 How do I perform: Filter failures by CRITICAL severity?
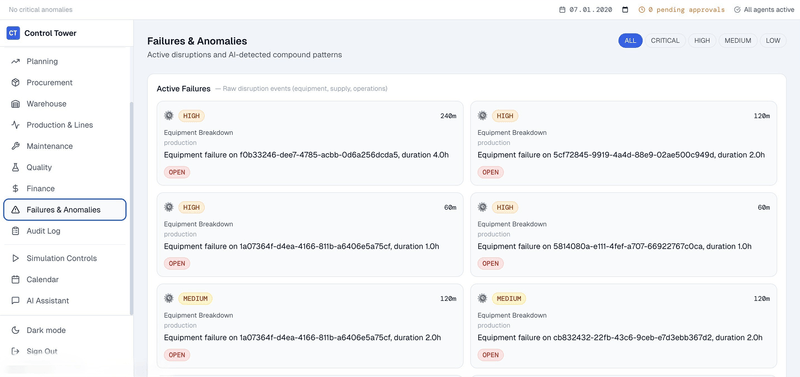click(665, 41)
